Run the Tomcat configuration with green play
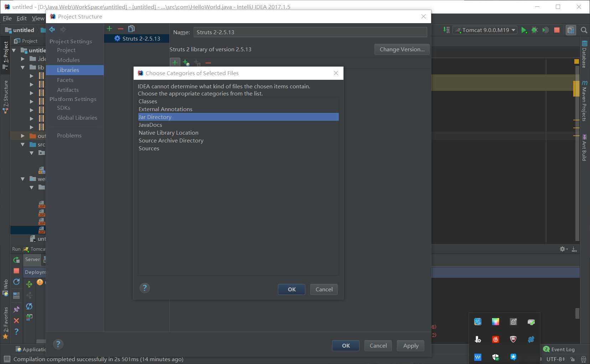590x364 pixels. click(524, 30)
